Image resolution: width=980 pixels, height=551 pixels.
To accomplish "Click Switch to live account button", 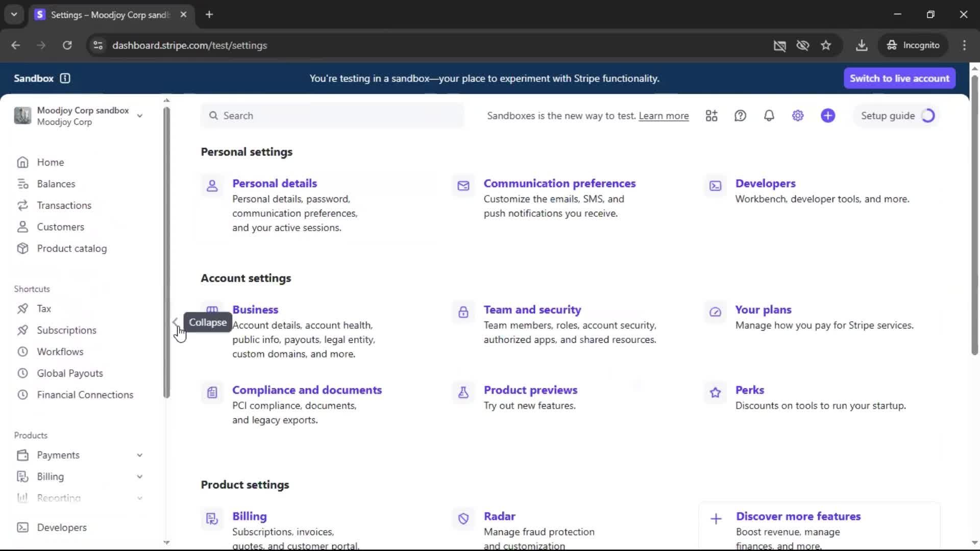I will 899,78.
